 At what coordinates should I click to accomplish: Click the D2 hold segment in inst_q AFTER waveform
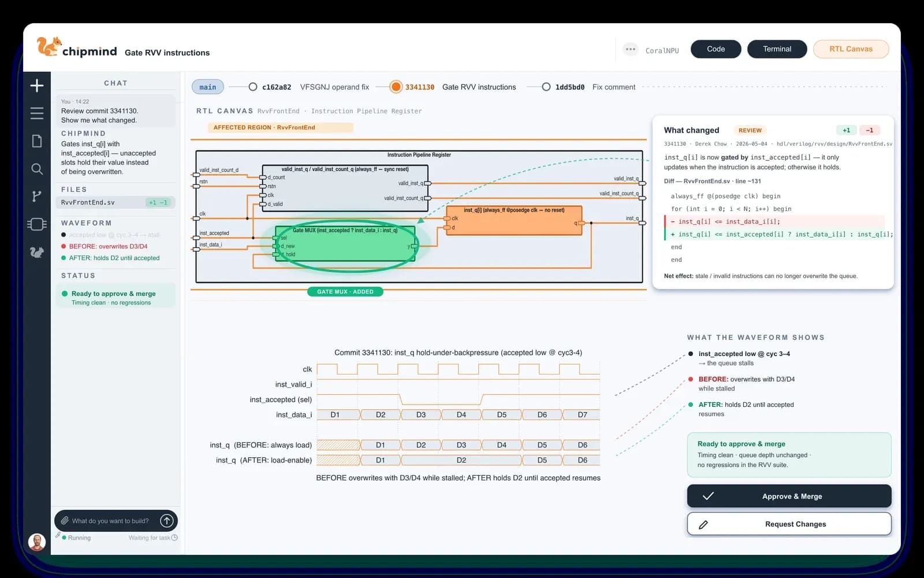pyautogui.click(x=461, y=460)
